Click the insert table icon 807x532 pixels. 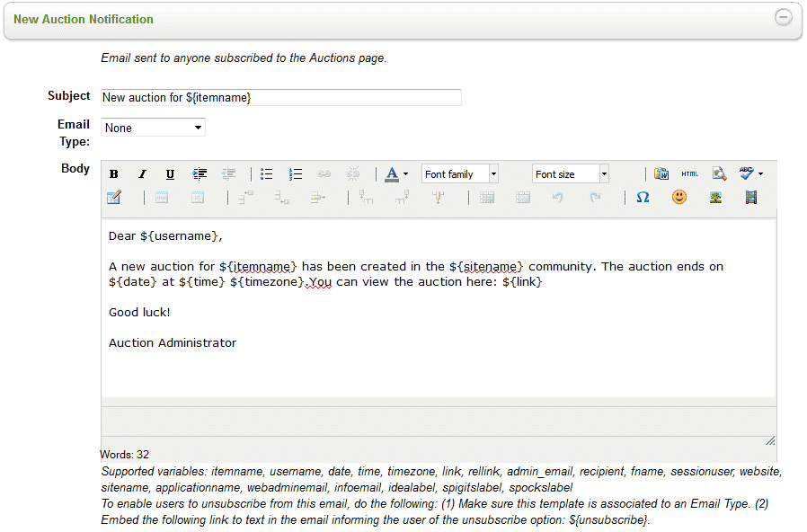[114, 198]
